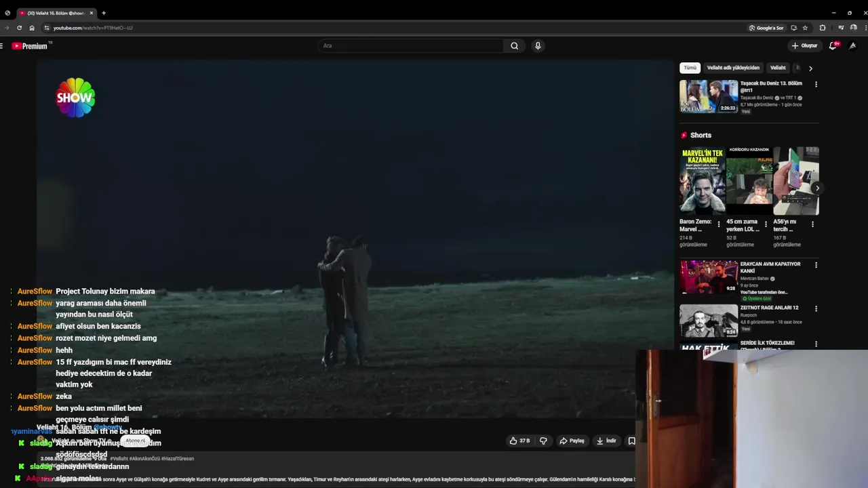868x488 pixels.
Task: Start voice search with the microphone
Action: pyautogui.click(x=538, y=46)
